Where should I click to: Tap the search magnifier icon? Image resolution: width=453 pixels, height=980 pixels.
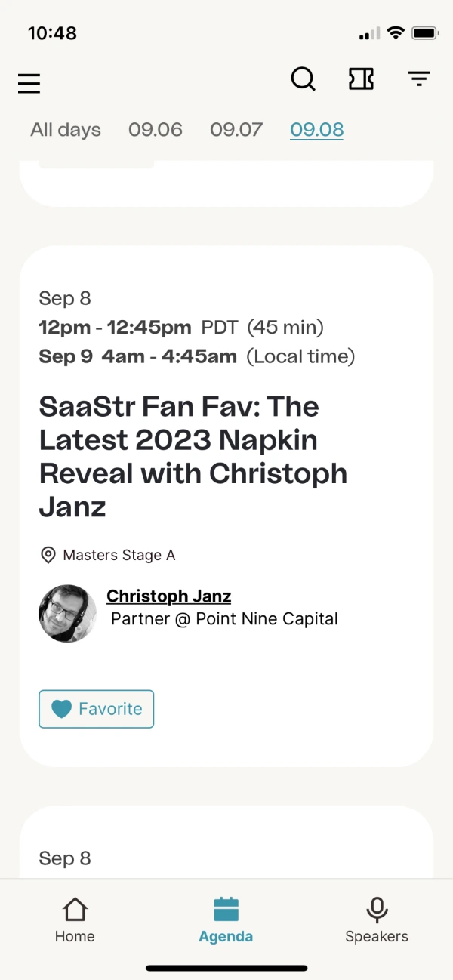click(303, 79)
